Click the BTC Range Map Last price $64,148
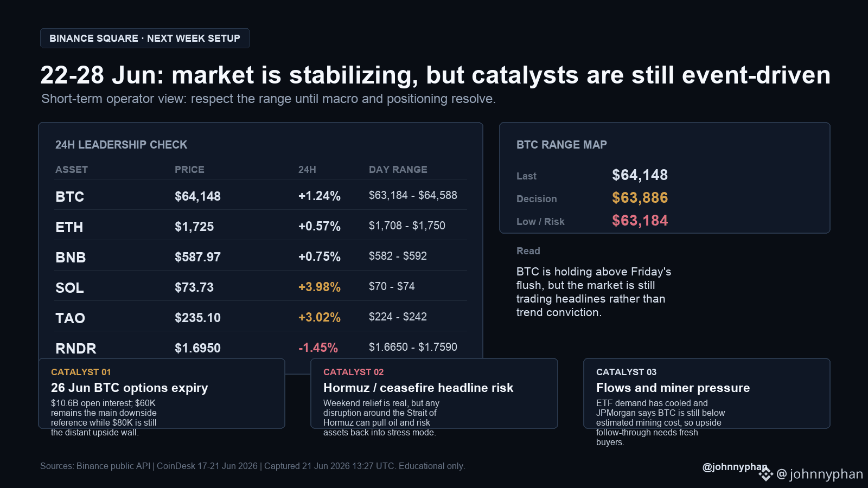Screen dimensions: 868x488 point(640,175)
